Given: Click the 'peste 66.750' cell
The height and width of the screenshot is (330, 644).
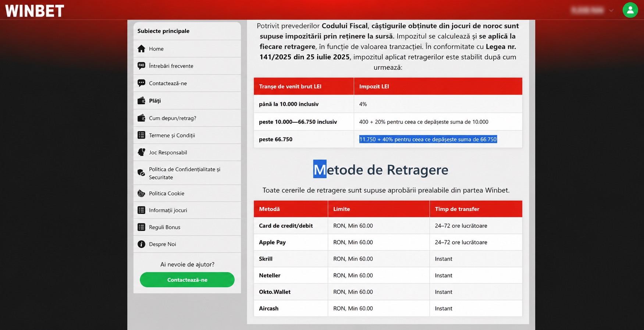Looking at the screenshot, I should tap(304, 139).
